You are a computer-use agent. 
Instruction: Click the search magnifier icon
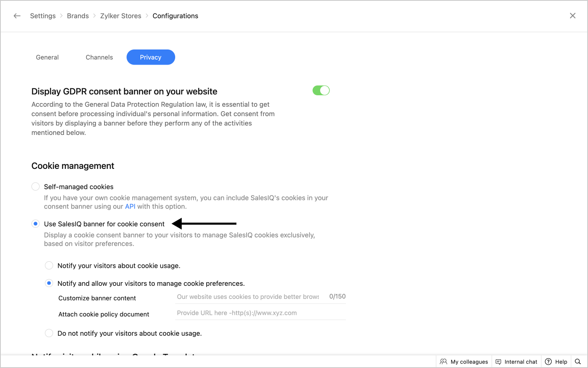coord(578,361)
